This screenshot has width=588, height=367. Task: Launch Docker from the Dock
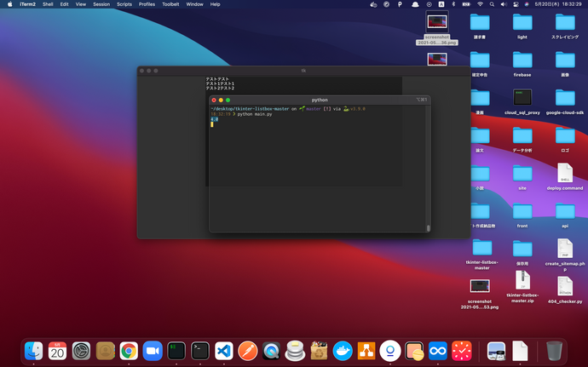tap(343, 352)
